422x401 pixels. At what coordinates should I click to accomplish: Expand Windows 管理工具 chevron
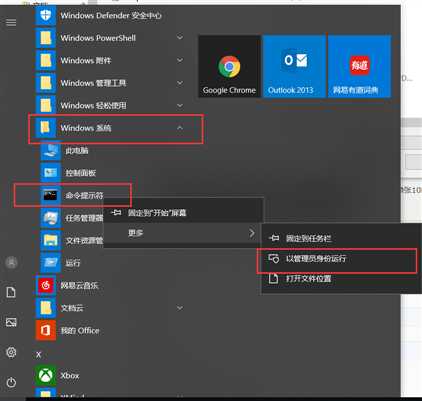point(180,82)
